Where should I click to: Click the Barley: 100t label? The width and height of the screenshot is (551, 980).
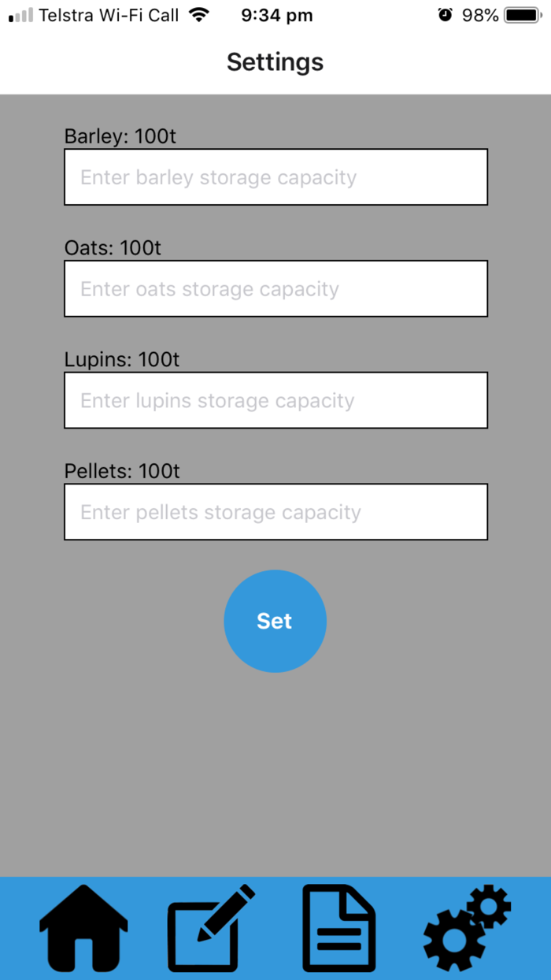click(120, 135)
